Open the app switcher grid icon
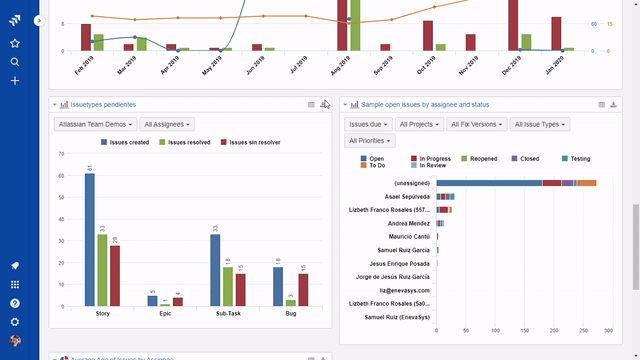 point(15,284)
